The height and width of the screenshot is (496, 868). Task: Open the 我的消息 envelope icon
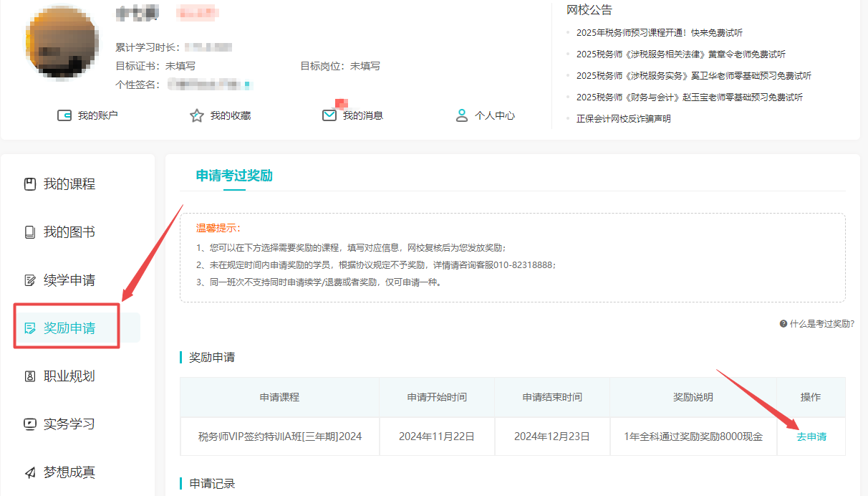point(329,115)
